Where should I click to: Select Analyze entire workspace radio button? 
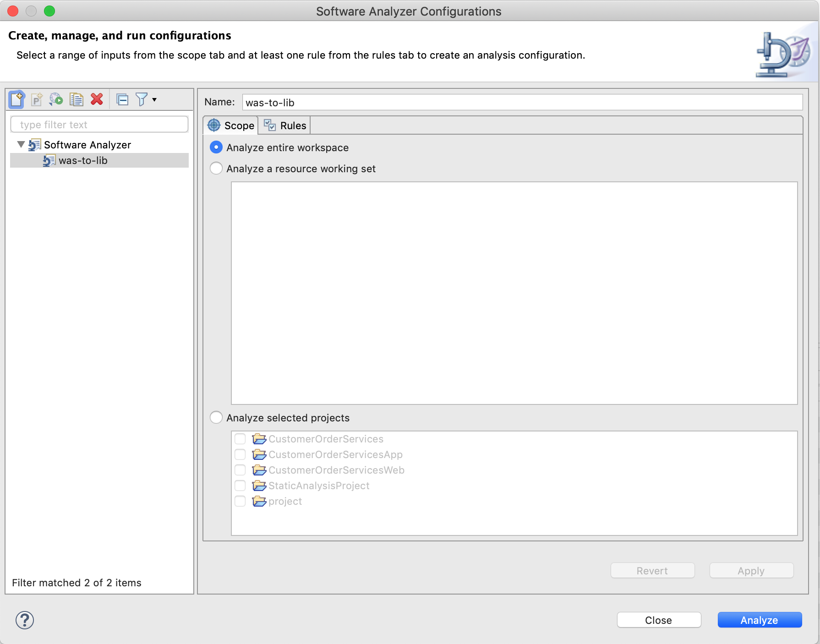click(216, 147)
